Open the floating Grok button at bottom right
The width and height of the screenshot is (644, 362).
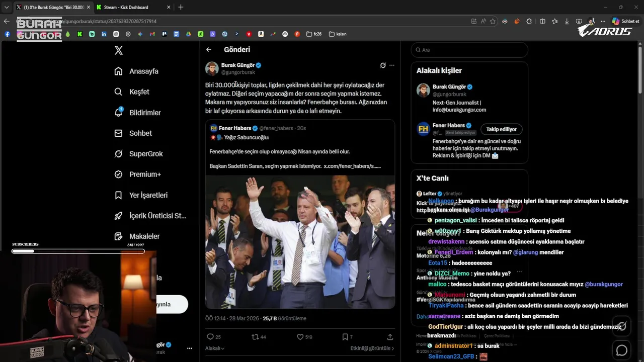[x=622, y=326]
